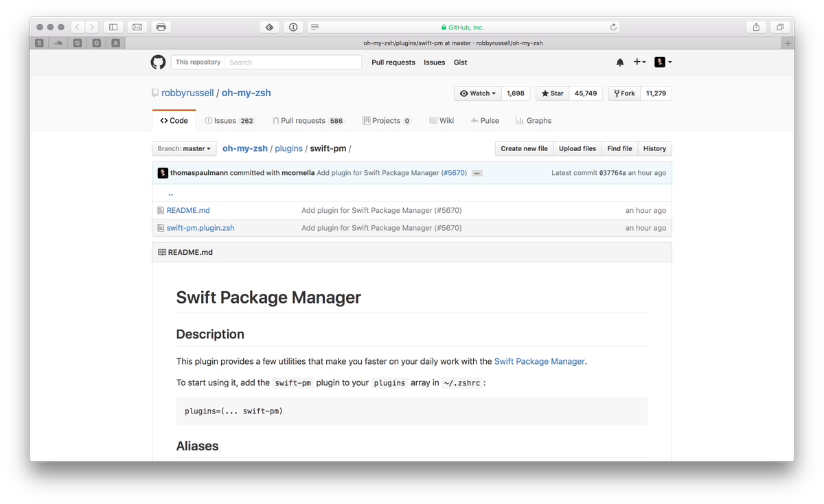
Task: Go to parent directory '..' link
Action: tap(170, 194)
